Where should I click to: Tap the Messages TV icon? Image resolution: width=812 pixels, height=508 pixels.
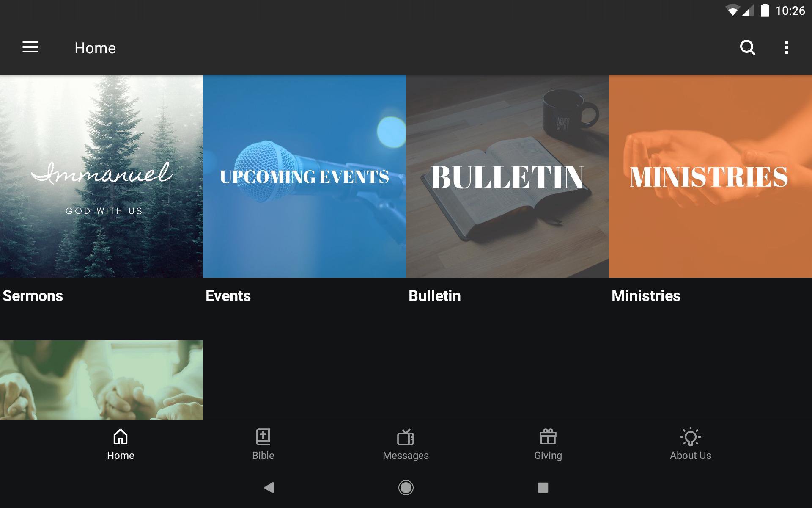[x=406, y=436]
